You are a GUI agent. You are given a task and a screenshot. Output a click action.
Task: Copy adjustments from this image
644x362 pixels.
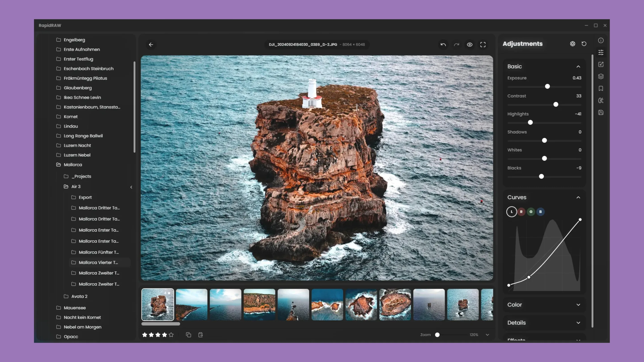tap(189, 335)
